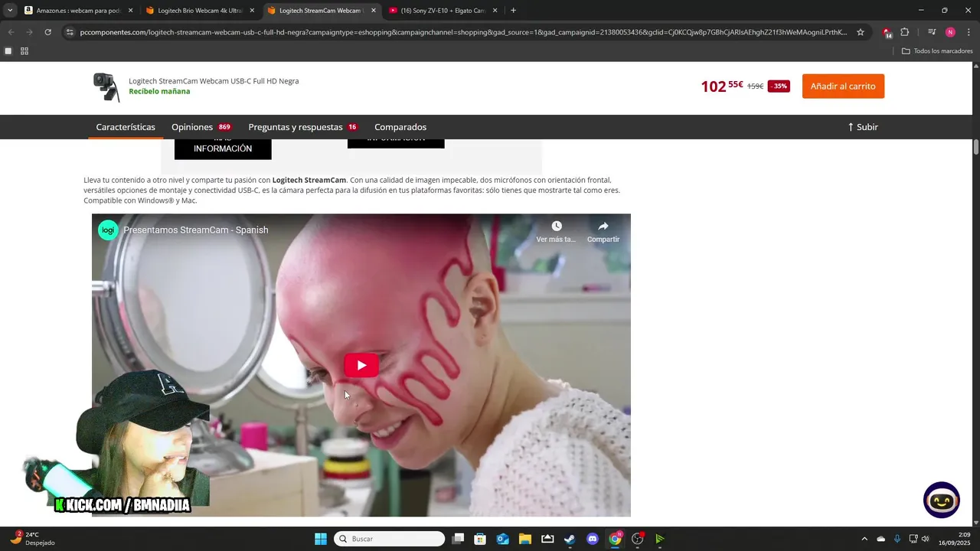Open the Chrome profile avatar 'N'
The image size is (980, 551).
[950, 32]
